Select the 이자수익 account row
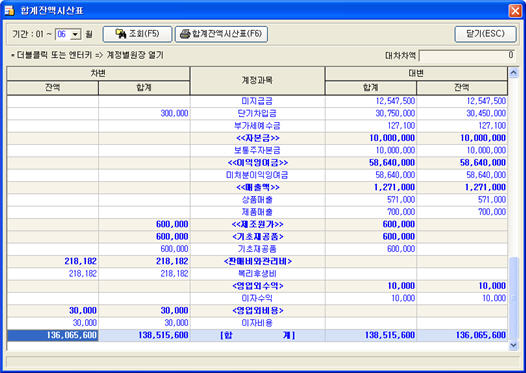This screenshot has width=526, height=373. [x=257, y=298]
